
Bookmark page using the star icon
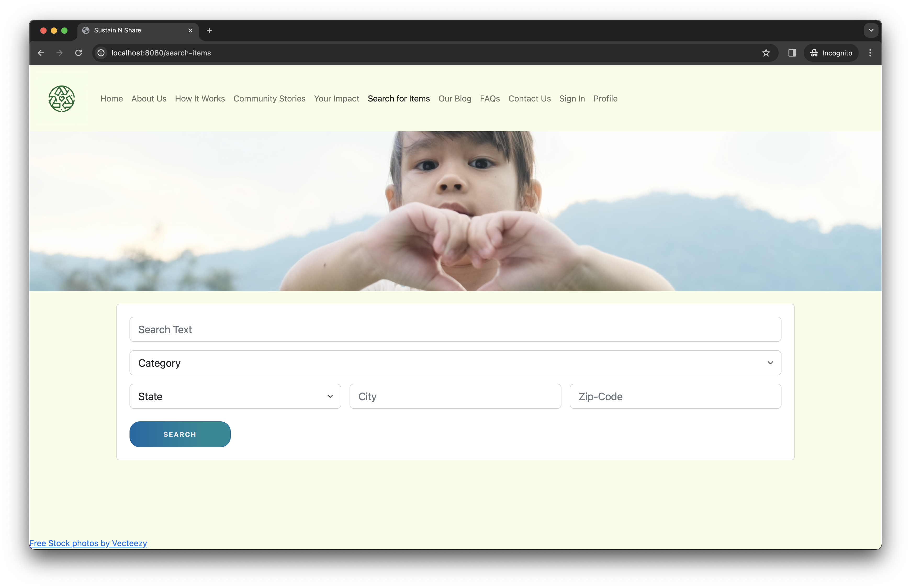click(766, 53)
